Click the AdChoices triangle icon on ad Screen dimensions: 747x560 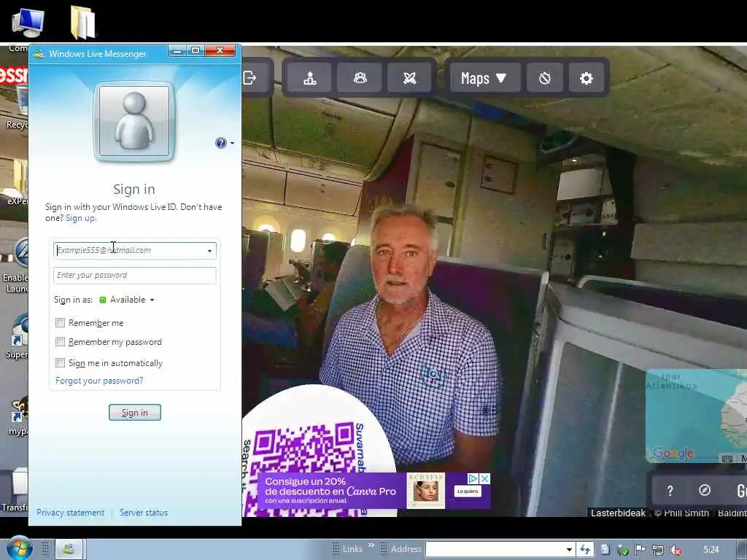tap(473, 478)
